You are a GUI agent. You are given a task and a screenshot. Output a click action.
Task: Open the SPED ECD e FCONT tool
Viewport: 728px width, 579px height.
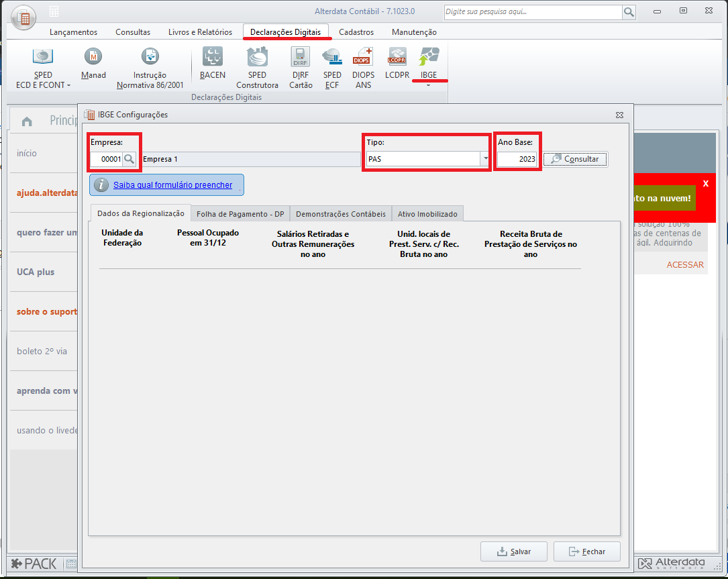[43, 68]
